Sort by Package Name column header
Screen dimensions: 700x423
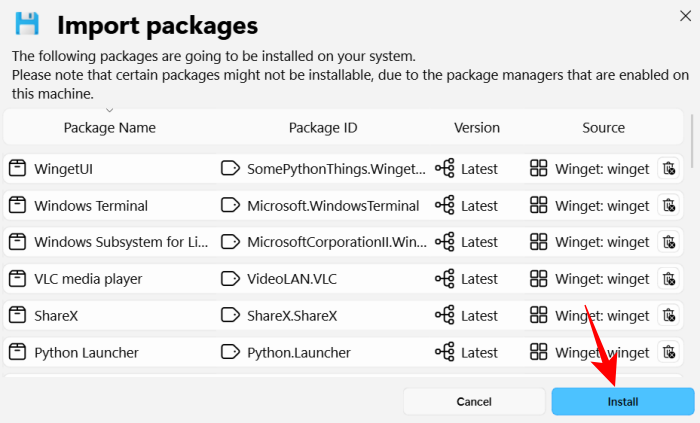click(x=109, y=128)
